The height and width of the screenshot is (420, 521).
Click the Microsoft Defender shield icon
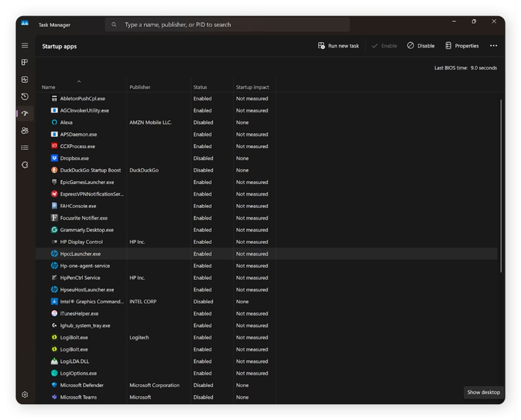(54, 385)
